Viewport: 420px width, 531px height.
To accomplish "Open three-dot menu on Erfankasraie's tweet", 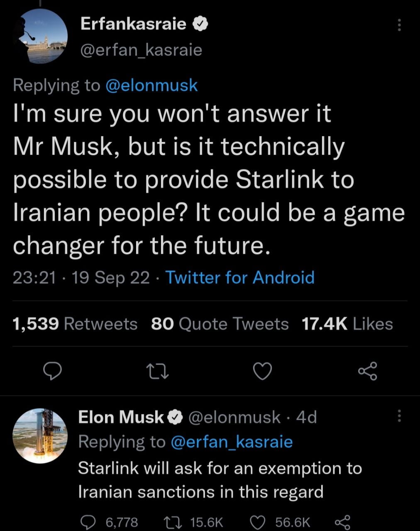I will click(x=399, y=25).
